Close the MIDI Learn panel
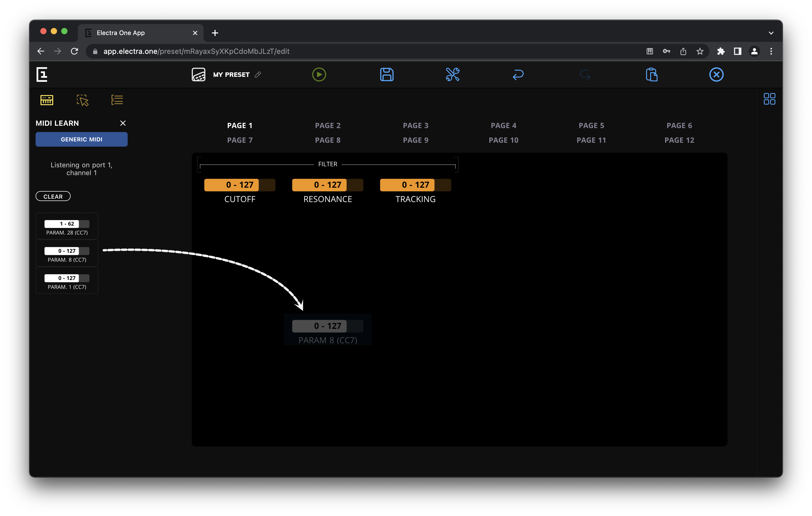Image resolution: width=812 pixels, height=516 pixels. point(123,123)
